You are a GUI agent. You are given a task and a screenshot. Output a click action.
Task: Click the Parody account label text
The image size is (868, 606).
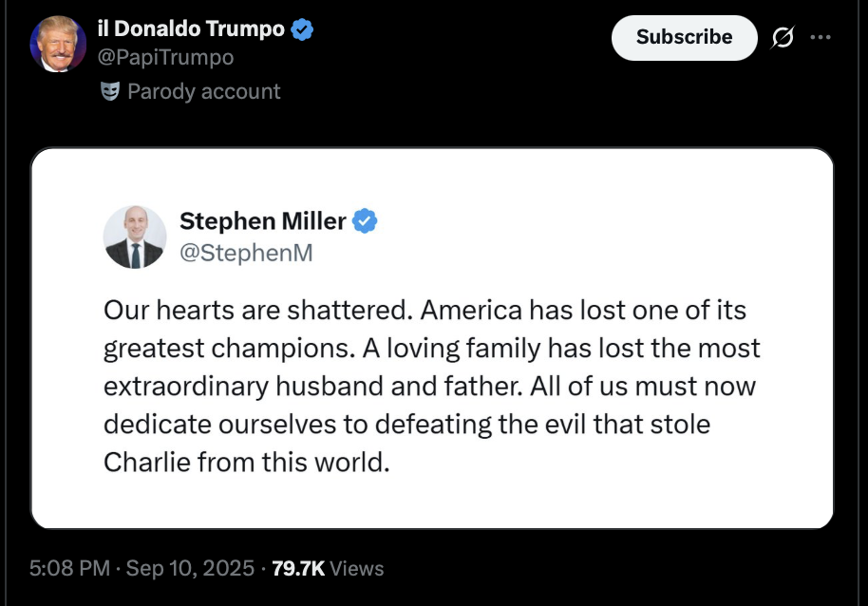click(203, 91)
